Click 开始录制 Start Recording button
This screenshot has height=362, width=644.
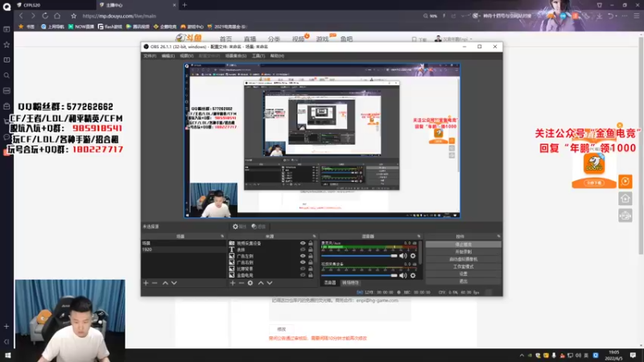[464, 252]
